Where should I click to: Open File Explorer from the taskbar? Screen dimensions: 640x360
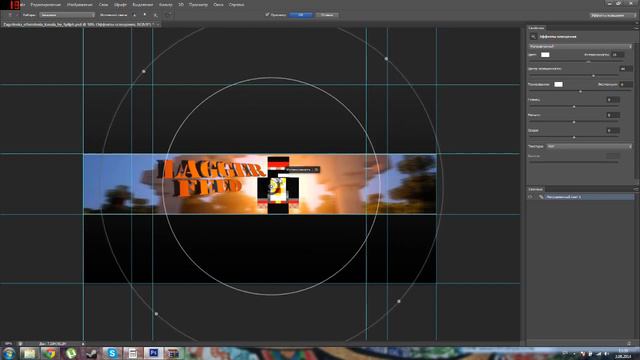(29, 353)
